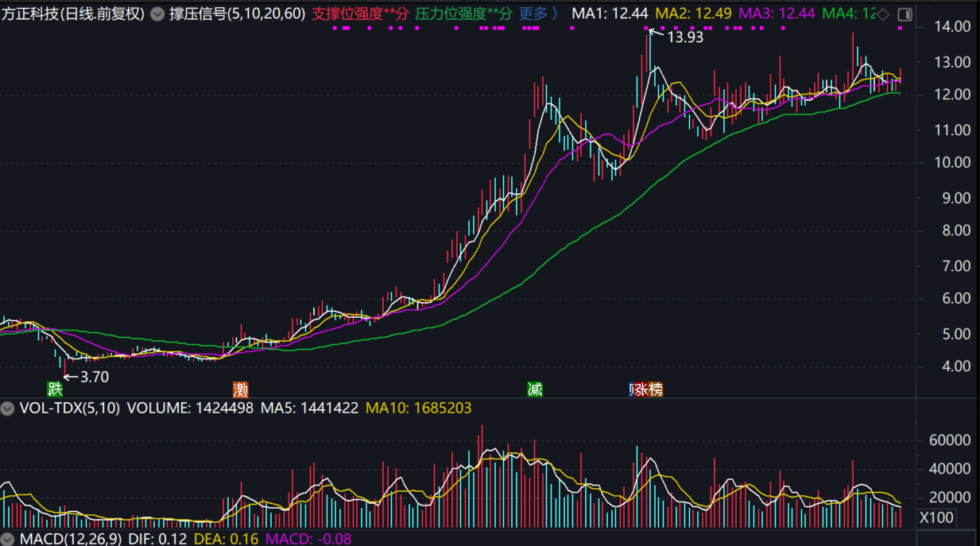Image resolution: width=980 pixels, height=546 pixels.
Task: Click the MACD(12,26,9) indicator label
Action: pos(70,540)
